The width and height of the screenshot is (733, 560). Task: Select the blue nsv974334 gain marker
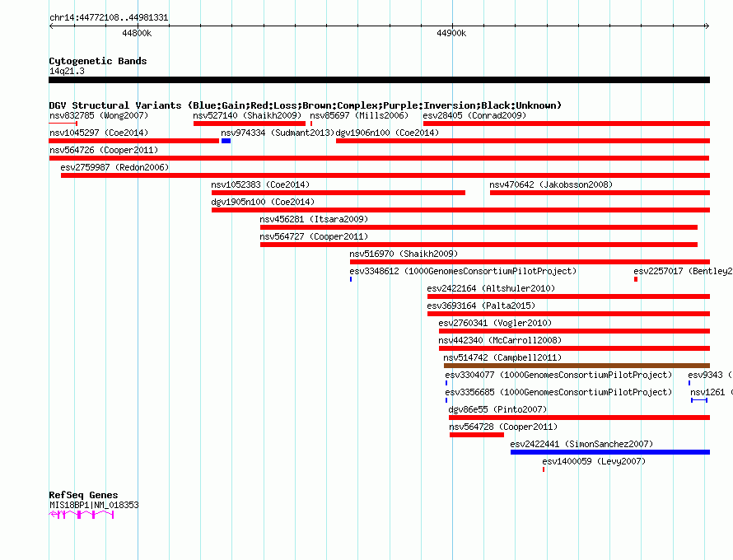pyautogui.click(x=226, y=141)
